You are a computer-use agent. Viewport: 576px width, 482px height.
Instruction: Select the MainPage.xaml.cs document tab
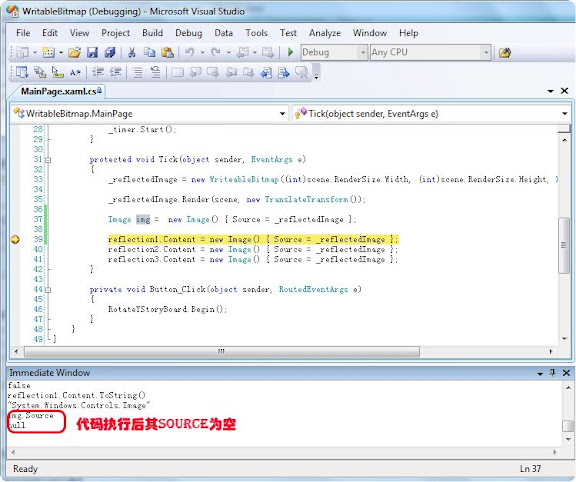point(59,91)
